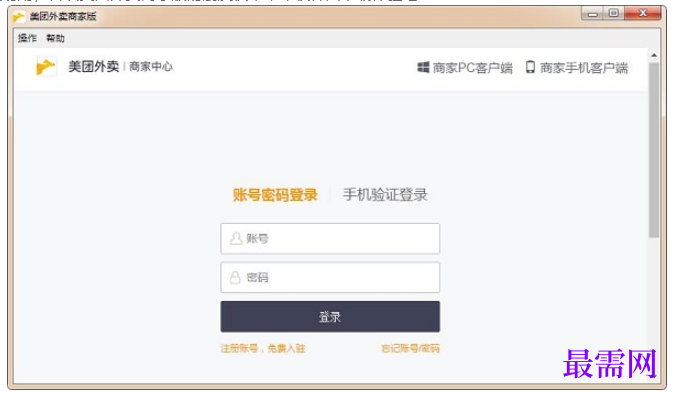The height and width of the screenshot is (395, 675).
Task: Click the phone icon beside 商家手机客户端
Action: point(530,67)
